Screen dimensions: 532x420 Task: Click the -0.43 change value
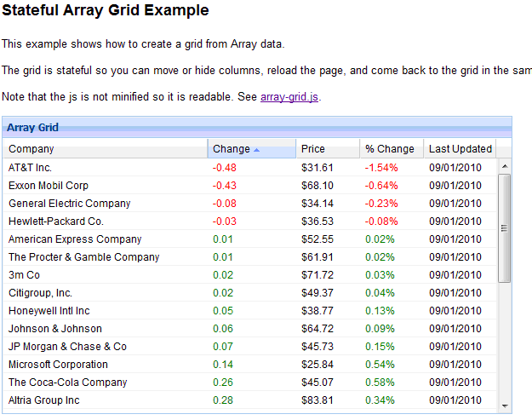coord(224,186)
